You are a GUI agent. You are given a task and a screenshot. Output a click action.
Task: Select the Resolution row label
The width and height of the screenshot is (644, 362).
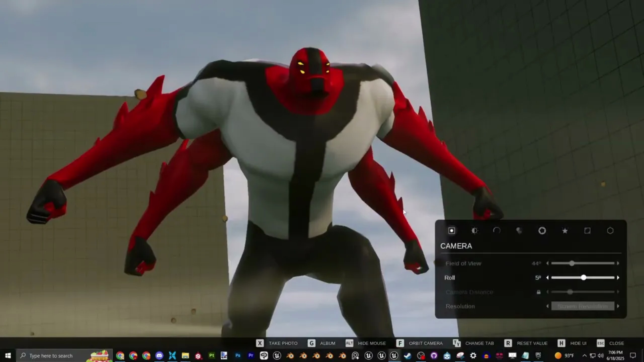coord(460,306)
